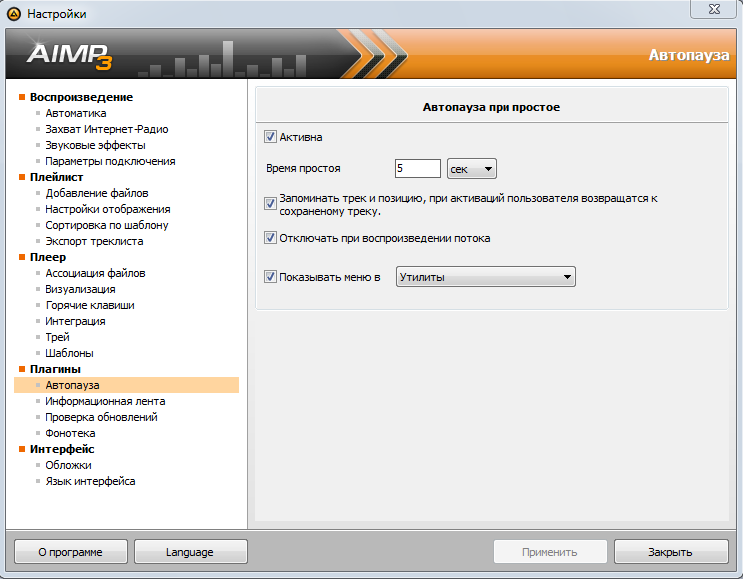The height and width of the screenshot is (579, 743).
Task: Select the Интерфейс section
Action: [x=62, y=449]
